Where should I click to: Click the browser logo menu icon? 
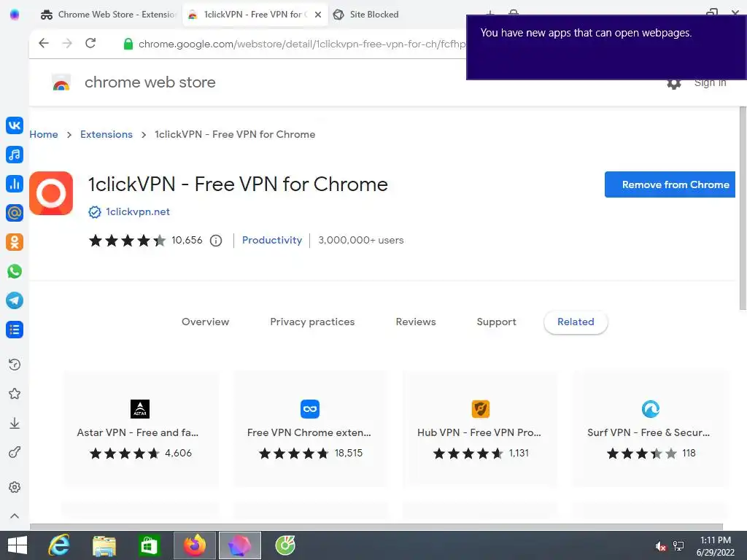click(x=15, y=15)
